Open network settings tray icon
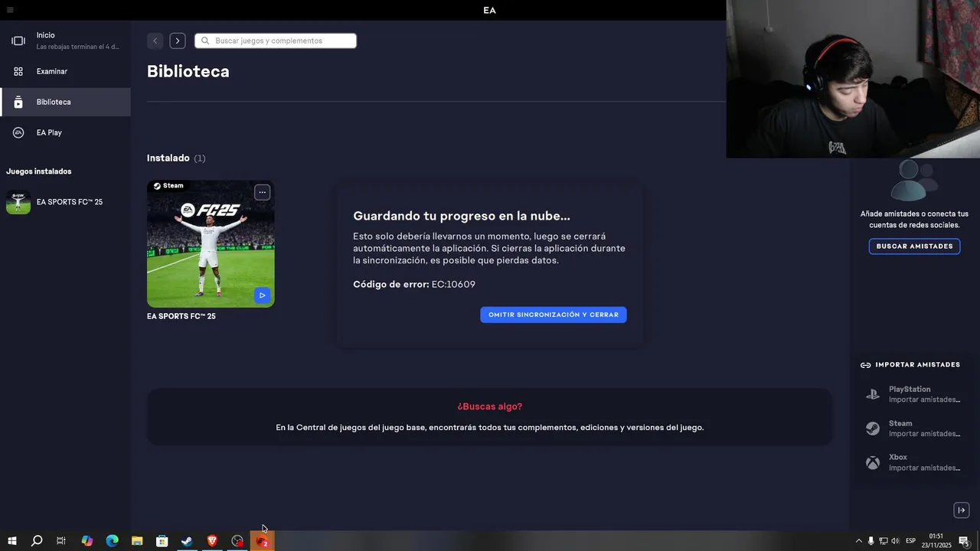 pyautogui.click(x=883, y=541)
